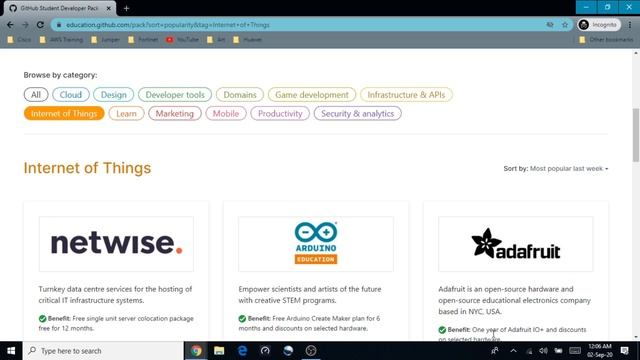Open the AWS Training bookmarks folder
Screen dimensions: 640x360
click(x=61, y=40)
